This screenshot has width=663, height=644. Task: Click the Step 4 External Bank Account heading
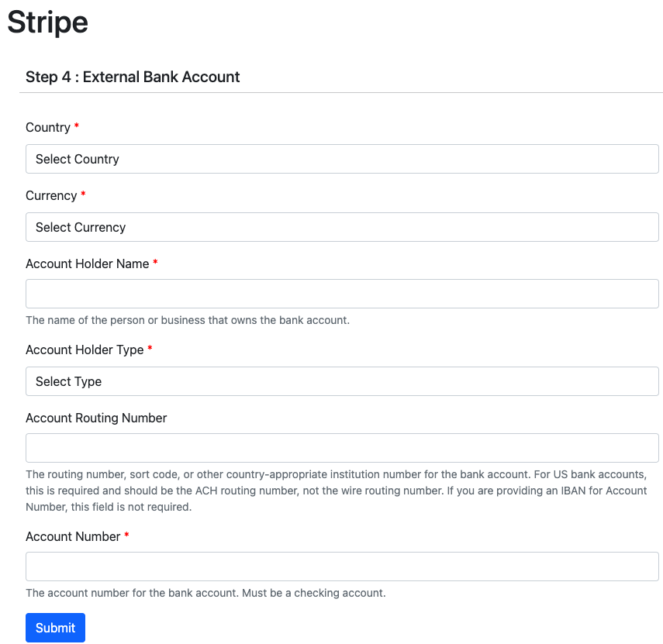click(x=133, y=77)
